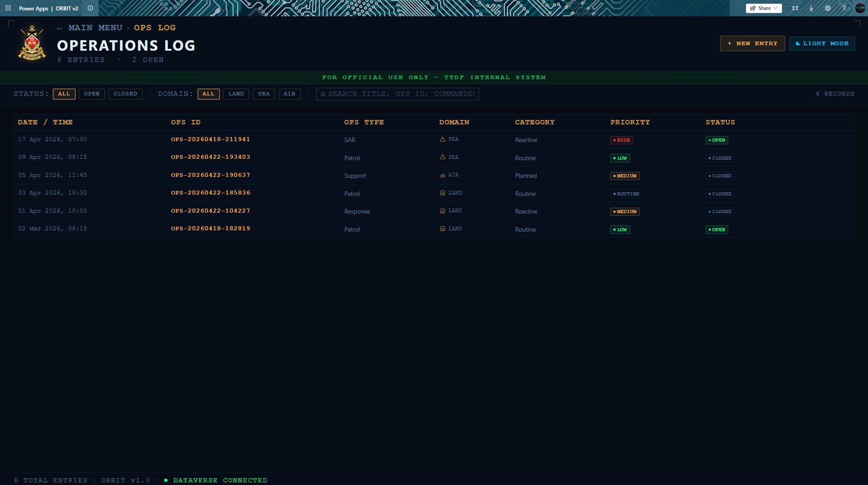Viewport: 868px width, 485px height.
Task: Click the download icon in top bar
Action: [811, 8]
